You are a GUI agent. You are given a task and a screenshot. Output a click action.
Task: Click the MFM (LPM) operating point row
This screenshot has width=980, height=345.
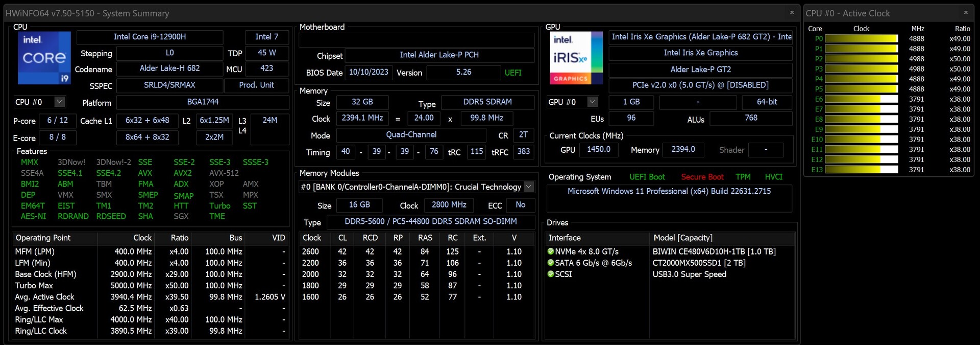tap(150, 252)
